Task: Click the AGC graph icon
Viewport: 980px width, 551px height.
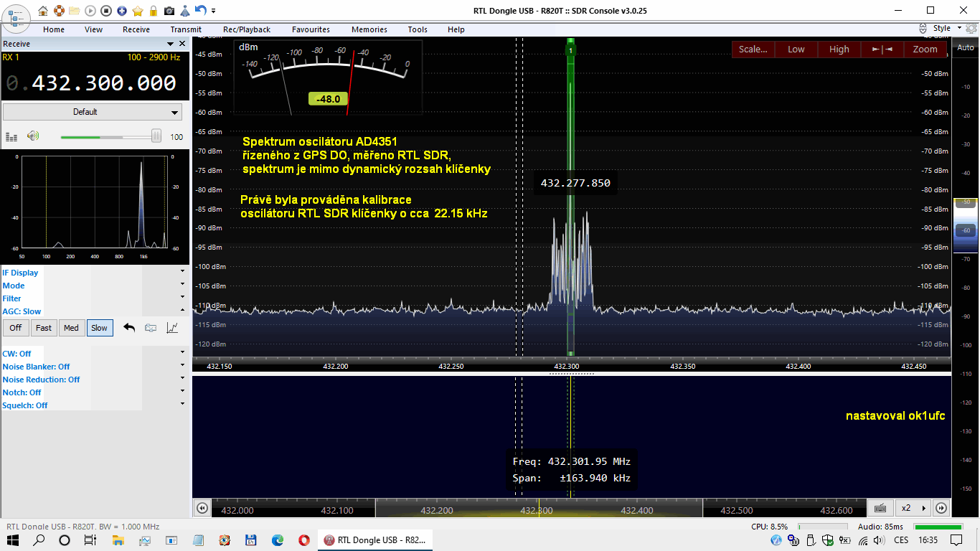Action: [x=172, y=328]
